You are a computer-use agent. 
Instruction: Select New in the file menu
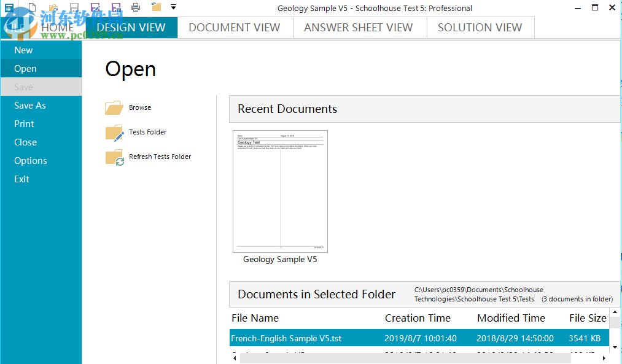[x=41, y=50]
